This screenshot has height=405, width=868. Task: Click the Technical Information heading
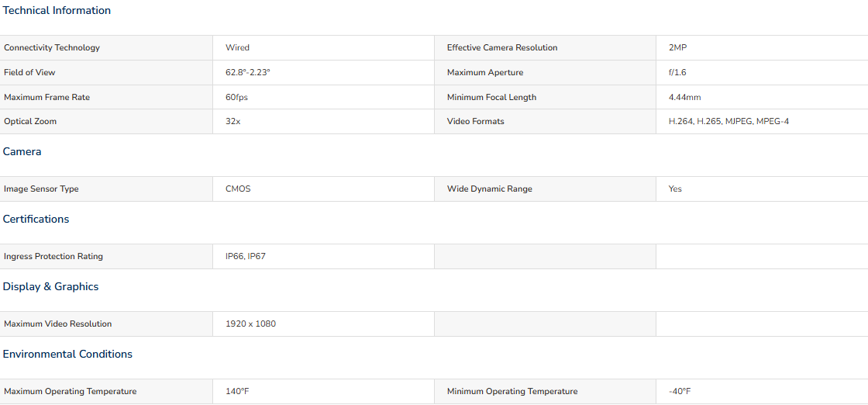pos(57,11)
